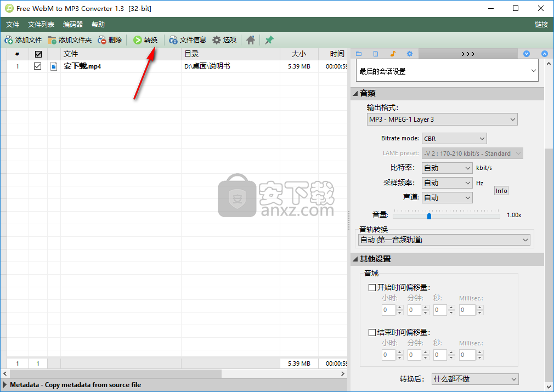Viewport: 554px width, 392px height.
Task: Collapse the 其他设置 section
Action: [x=355, y=259]
